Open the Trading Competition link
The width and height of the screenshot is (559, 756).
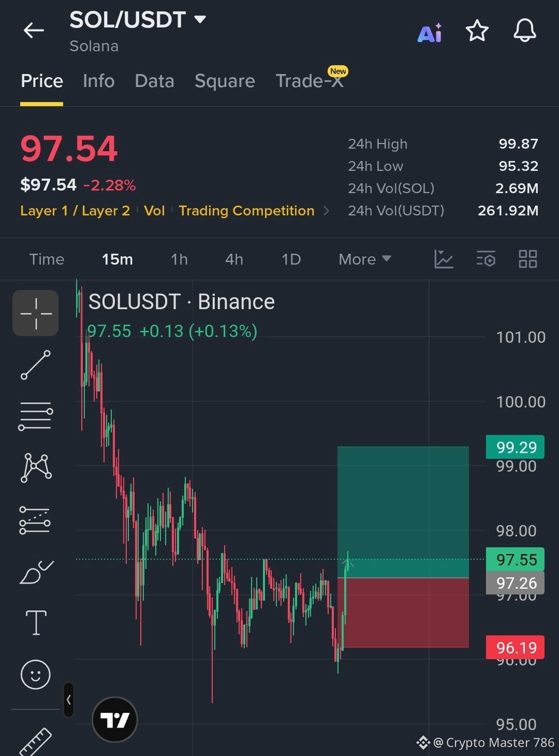(246, 211)
